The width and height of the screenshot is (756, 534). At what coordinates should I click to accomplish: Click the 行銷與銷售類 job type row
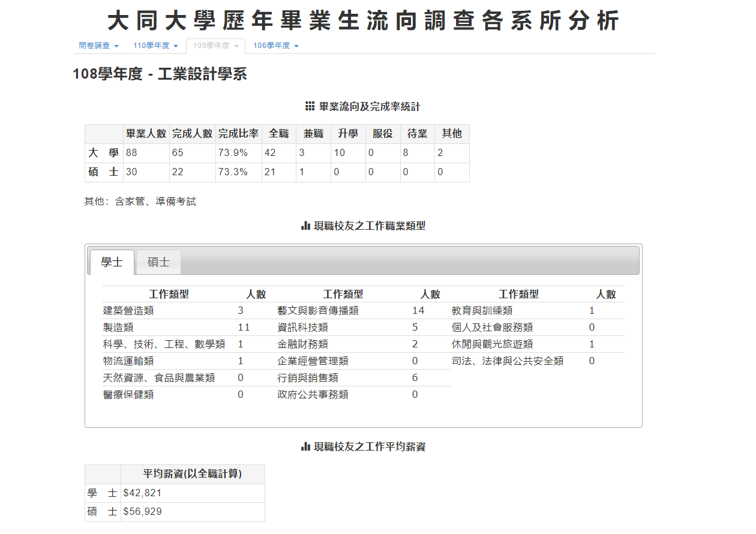pos(363,378)
